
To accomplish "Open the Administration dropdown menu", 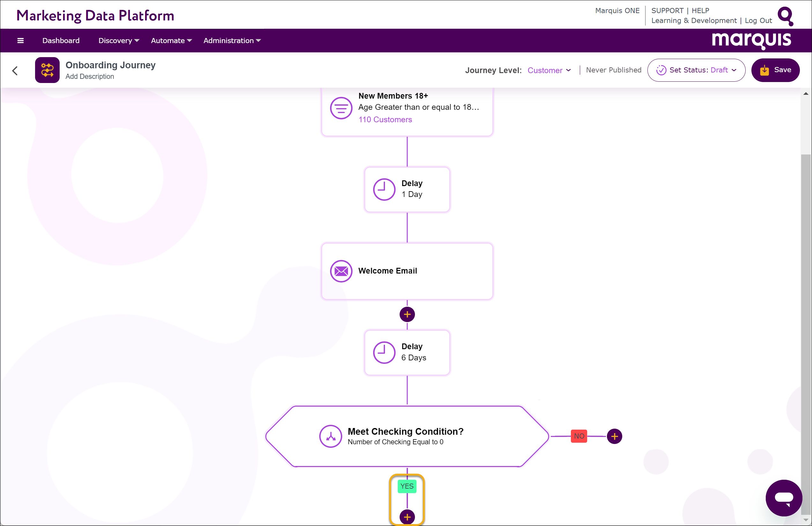I will (232, 41).
